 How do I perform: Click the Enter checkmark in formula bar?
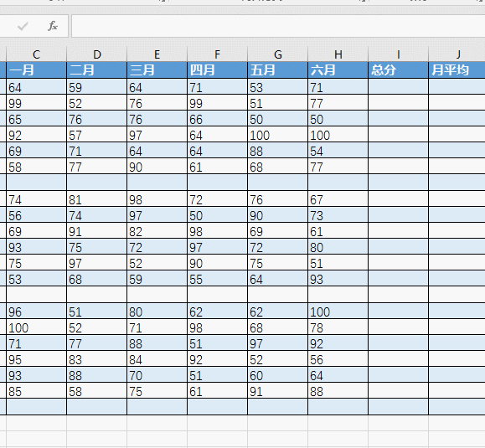[x=23, y=26]
